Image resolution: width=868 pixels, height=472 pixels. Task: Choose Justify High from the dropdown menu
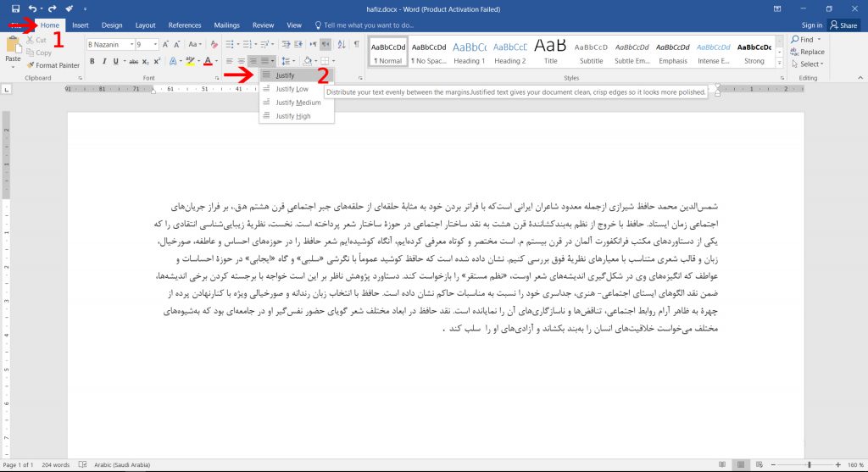297,116
